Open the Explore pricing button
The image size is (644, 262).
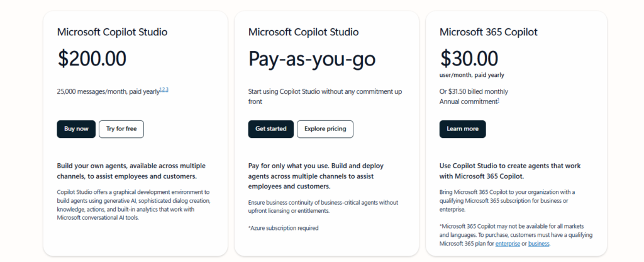coord(325,129)
